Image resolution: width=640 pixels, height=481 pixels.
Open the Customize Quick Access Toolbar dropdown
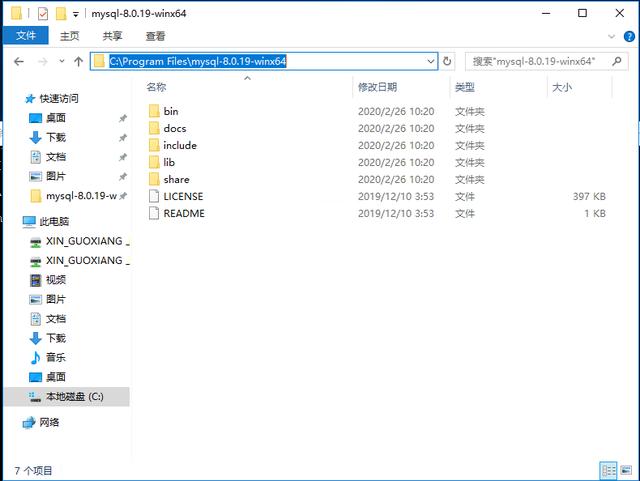76,14
